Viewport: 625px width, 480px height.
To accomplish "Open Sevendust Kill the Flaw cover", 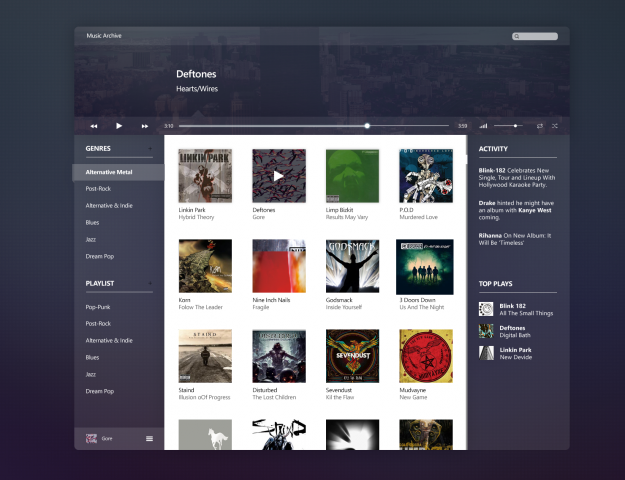I will pyautogui.click(x=352, y=356).
